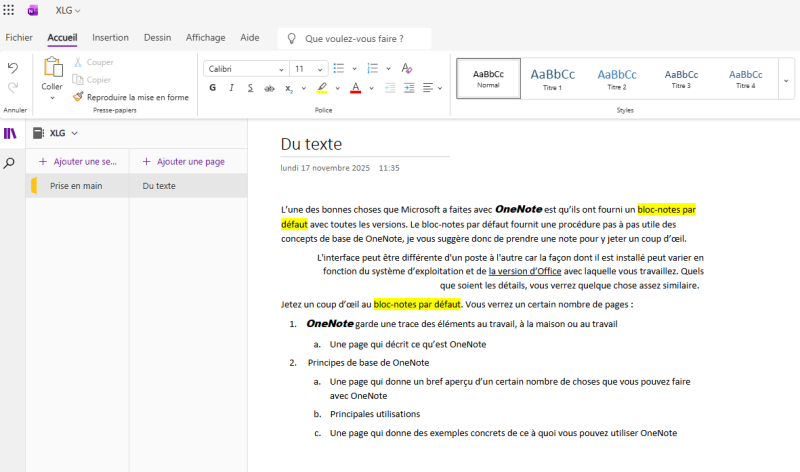Expand the Coller paste options arrow
800x472 pixels.
click(x=52, y=98)
